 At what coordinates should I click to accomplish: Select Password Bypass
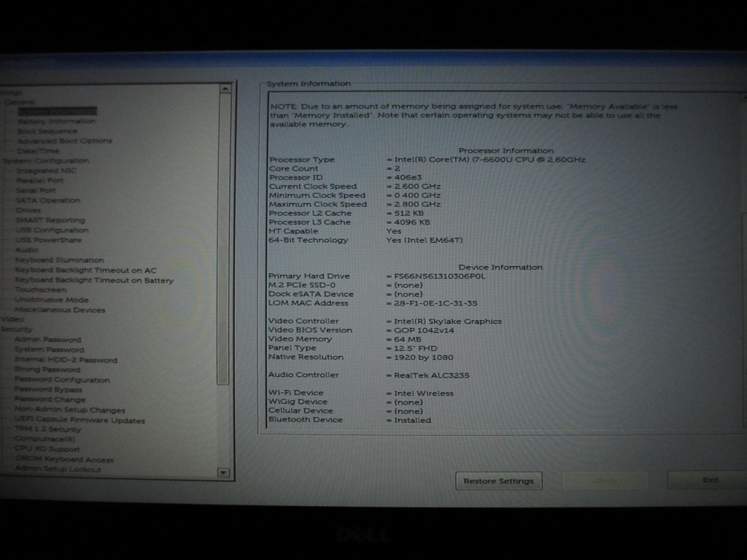48,389
